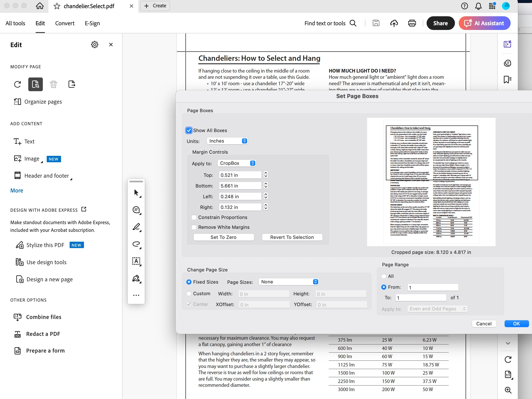Open the Apply to CropBox dropdown
The height and width of the screenshot is (399, 532).
point(237,163)
